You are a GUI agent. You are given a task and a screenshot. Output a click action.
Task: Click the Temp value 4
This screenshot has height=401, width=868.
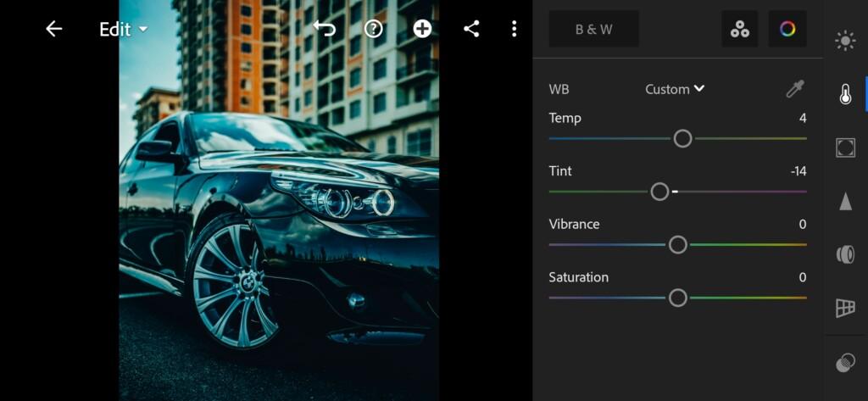pos(803,118)
